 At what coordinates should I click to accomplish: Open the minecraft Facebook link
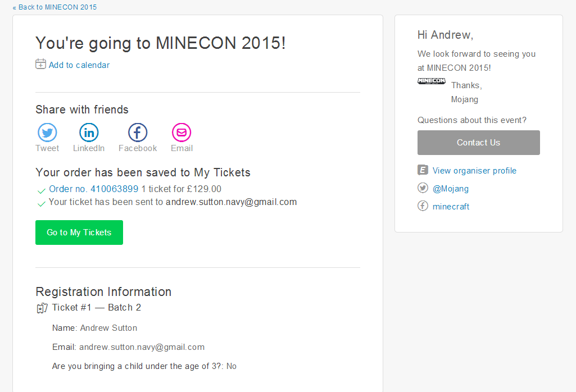pyautogui.click(x=451, y=207)
